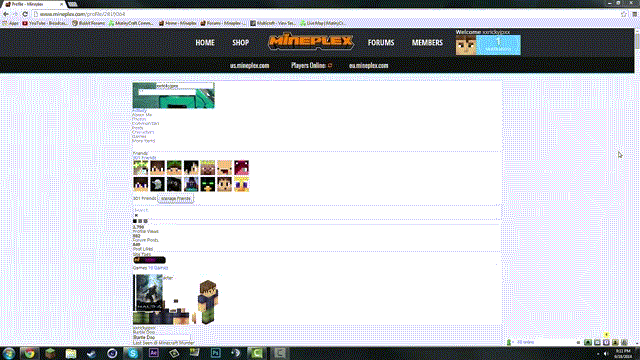
Task: Close the Profile - Mineplex browser tab
Action: tap(62, 4)
